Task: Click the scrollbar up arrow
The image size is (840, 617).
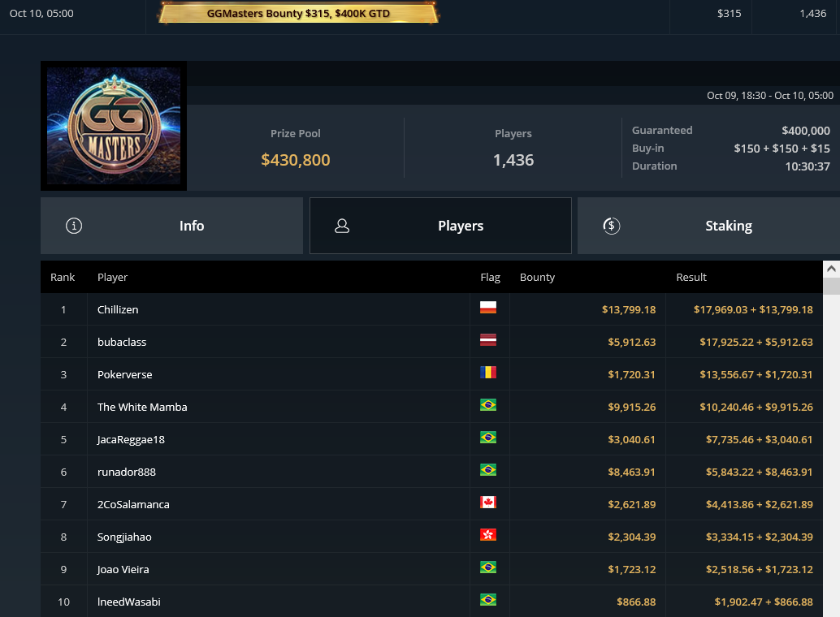Action: 831,269
